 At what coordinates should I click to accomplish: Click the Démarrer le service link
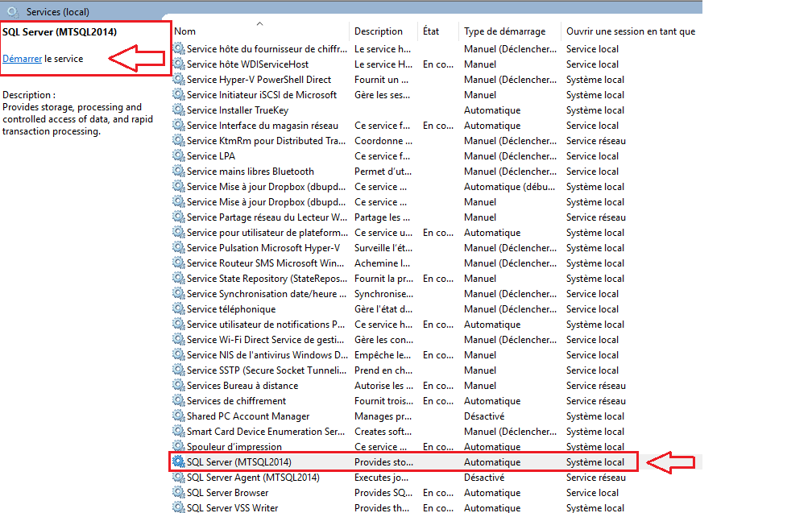[23, 59]
